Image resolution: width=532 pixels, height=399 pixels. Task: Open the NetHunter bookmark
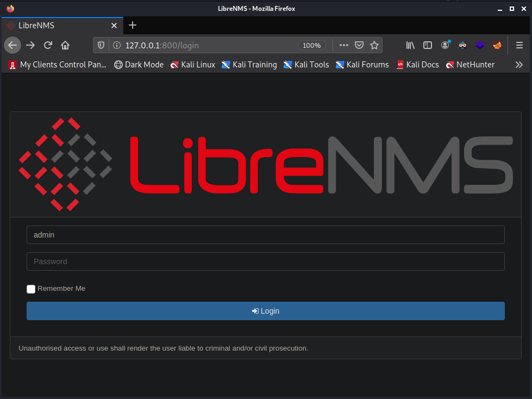[x=470, y=65]
